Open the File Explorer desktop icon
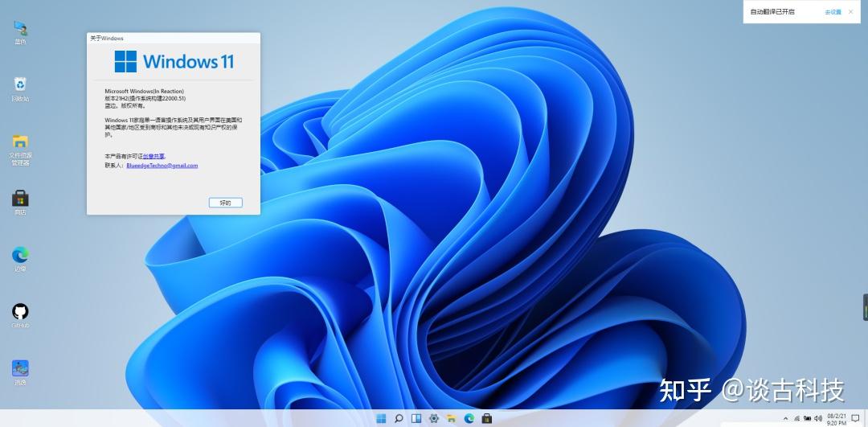 pyautogui.click(x=20, y=150)
